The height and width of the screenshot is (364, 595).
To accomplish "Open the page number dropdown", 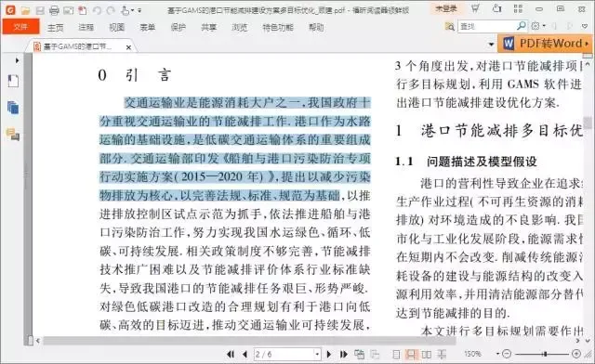I will (317, 354).
